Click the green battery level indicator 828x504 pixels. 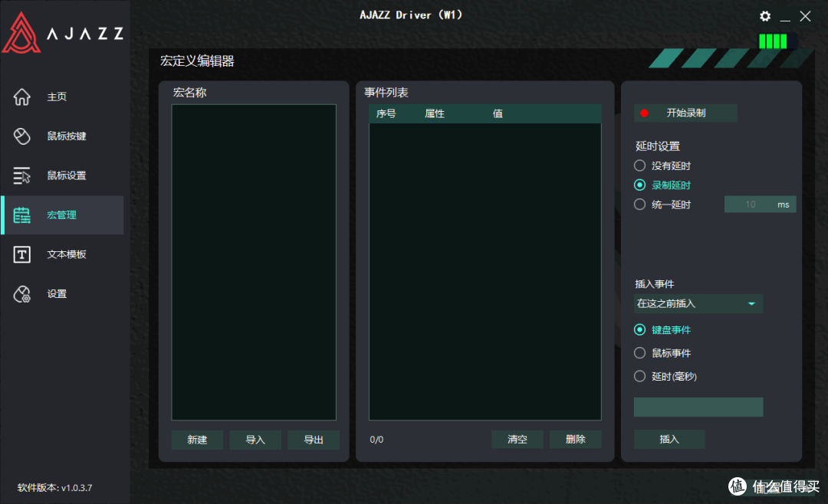(773, 41)
